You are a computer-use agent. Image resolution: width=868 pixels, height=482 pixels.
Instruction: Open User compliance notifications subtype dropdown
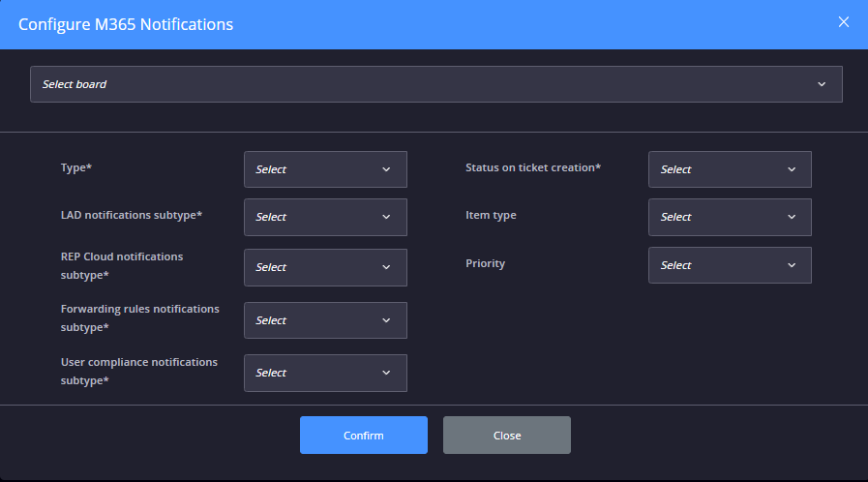click(325, 373)
